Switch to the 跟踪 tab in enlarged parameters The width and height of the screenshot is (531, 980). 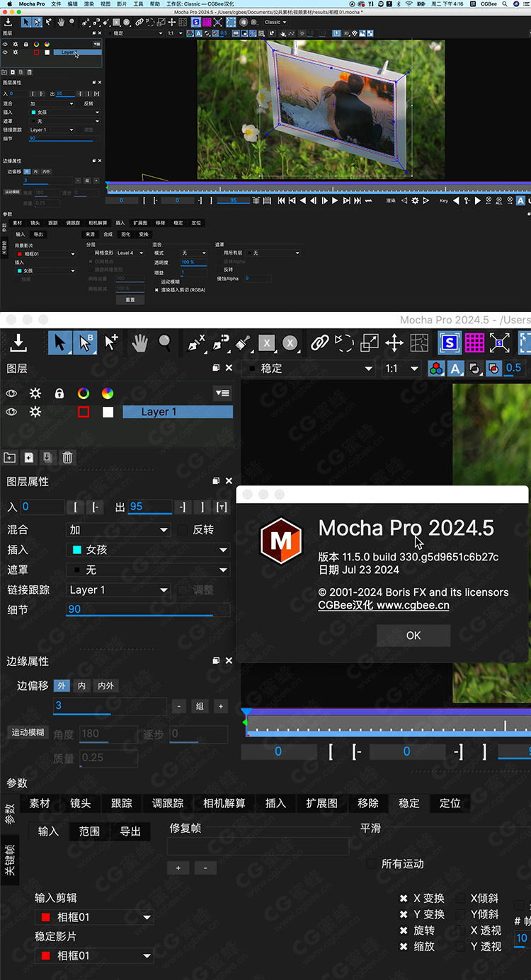pos(122,803)
